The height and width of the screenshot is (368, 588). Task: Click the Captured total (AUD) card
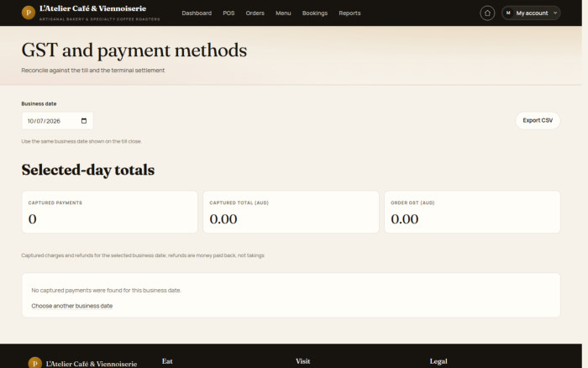(291, 212)
